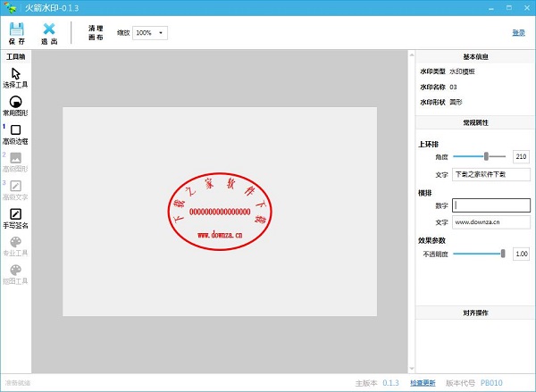Viewport: 536px width, 392px height.
Task: Click 清理画布 to clear the canvas
Action: [96, 33]
